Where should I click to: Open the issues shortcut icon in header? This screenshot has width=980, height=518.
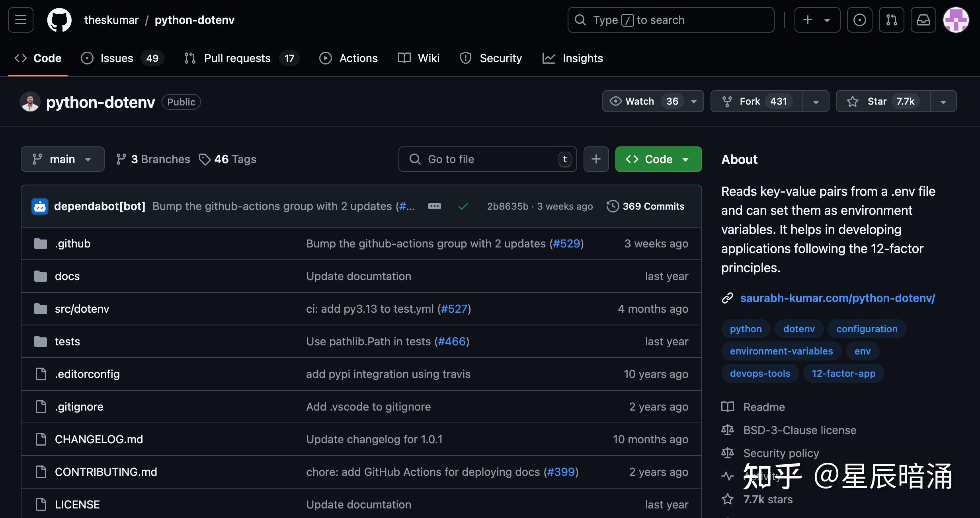pos(859,20)
